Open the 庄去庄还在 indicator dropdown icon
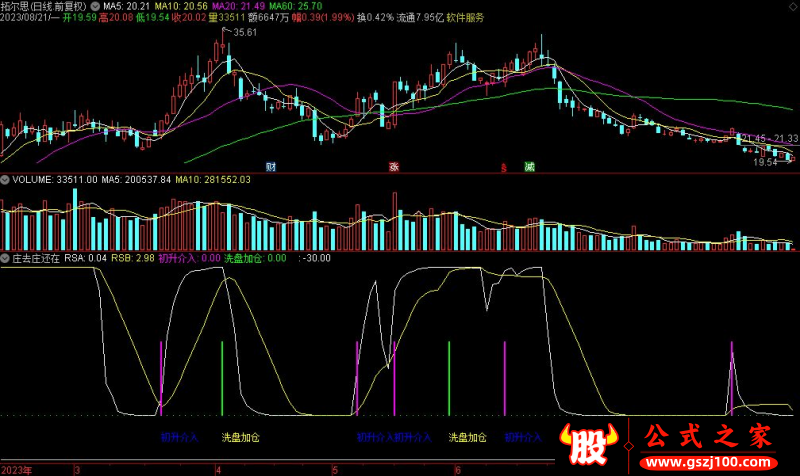This screenshot has height=476, width=800. click(5, 258)
